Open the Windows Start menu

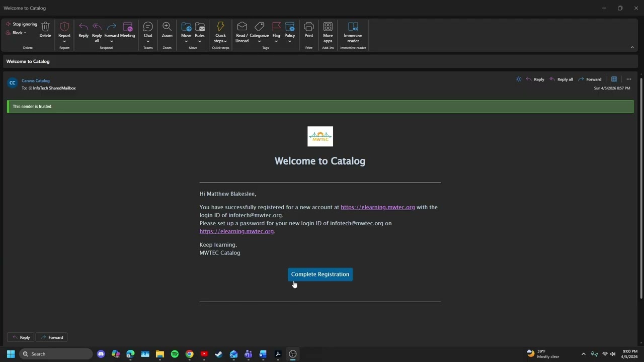[x=11, y=354]
